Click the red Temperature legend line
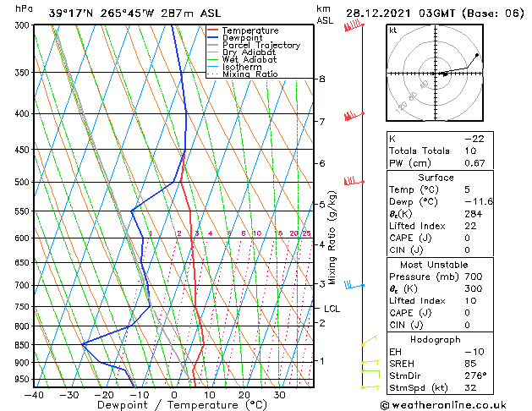 [x=213, y=30]
